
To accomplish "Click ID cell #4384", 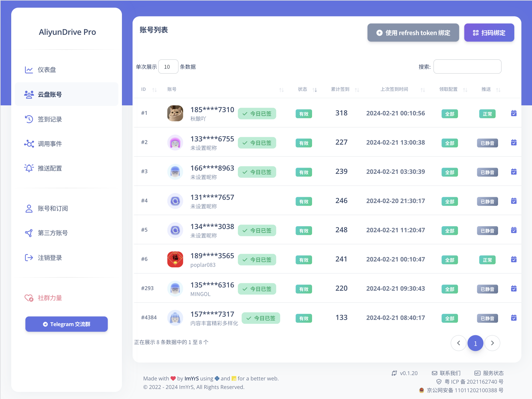I will pos(149,318).
